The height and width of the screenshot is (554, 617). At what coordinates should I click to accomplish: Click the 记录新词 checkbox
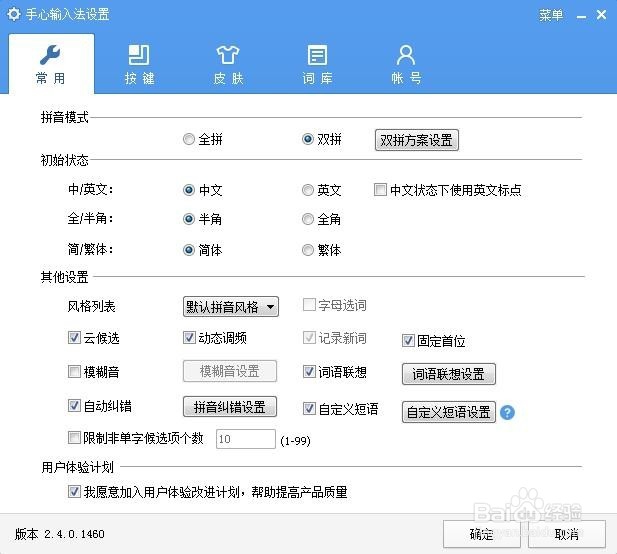(x=309, y=337)
